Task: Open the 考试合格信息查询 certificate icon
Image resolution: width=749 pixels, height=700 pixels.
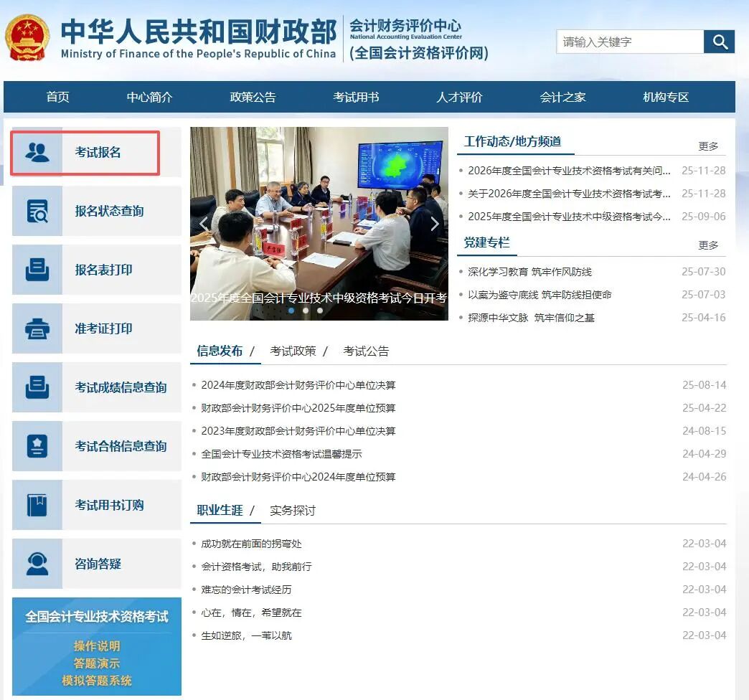Action: pyautogui.click(x=37, y=446)
